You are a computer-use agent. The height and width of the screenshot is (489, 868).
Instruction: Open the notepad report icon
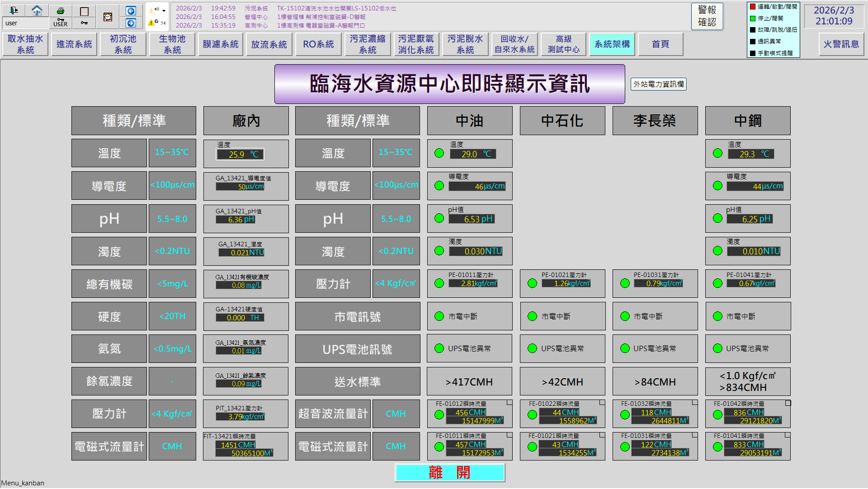(x=84, y=11)
